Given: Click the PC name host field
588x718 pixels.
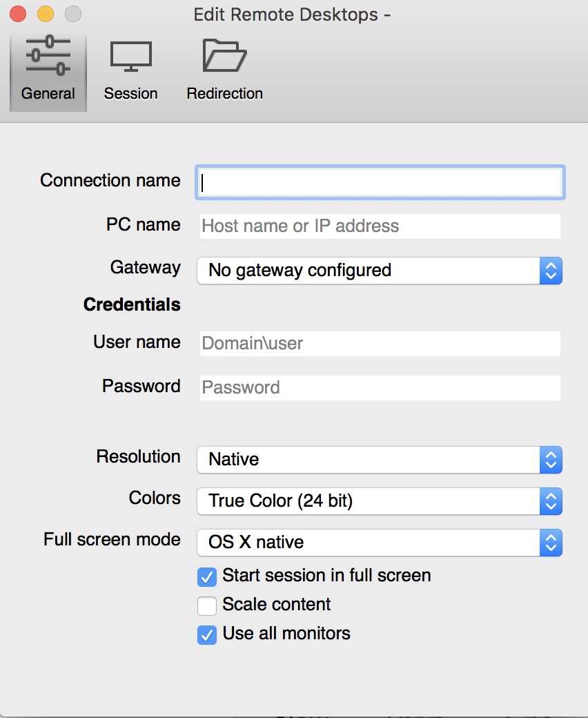Looking at the screenshot, I should tap(380, 226).
